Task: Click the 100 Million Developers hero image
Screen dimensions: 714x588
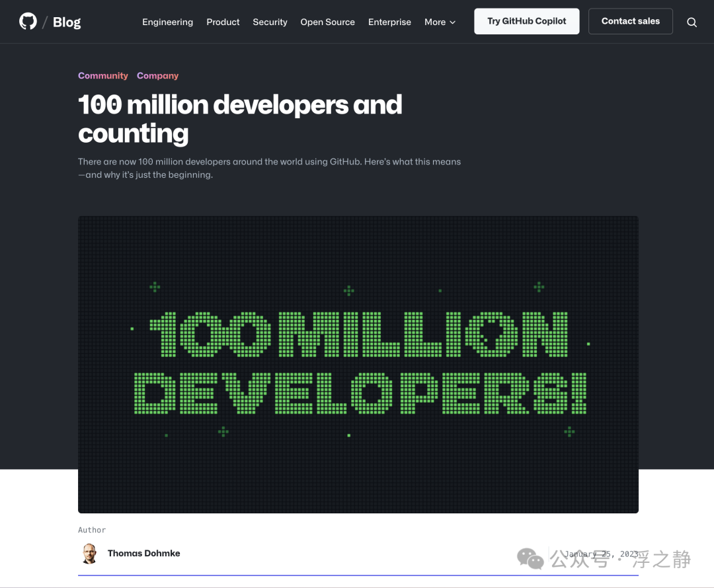Action: tap(358, 365)
